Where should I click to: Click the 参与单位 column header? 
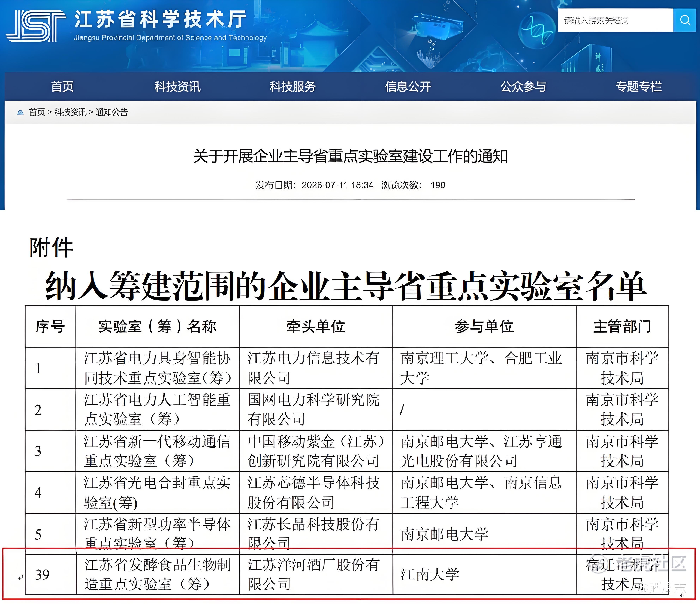point(484,326)
